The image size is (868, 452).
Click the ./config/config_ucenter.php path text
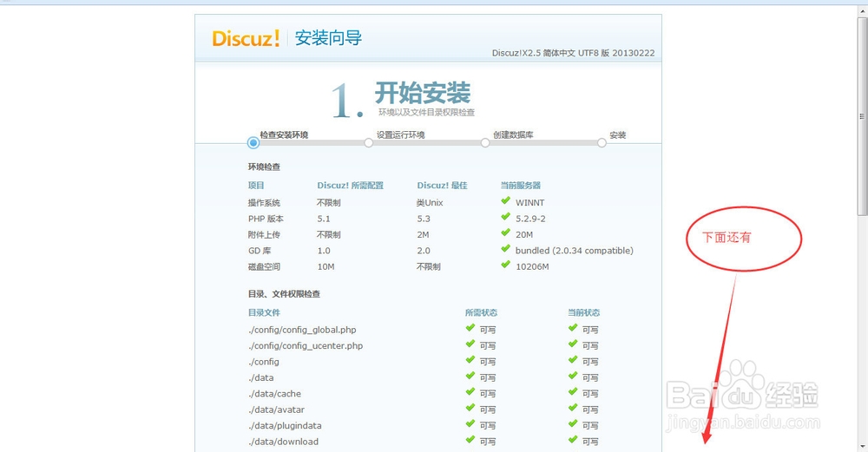pos(306,346)
